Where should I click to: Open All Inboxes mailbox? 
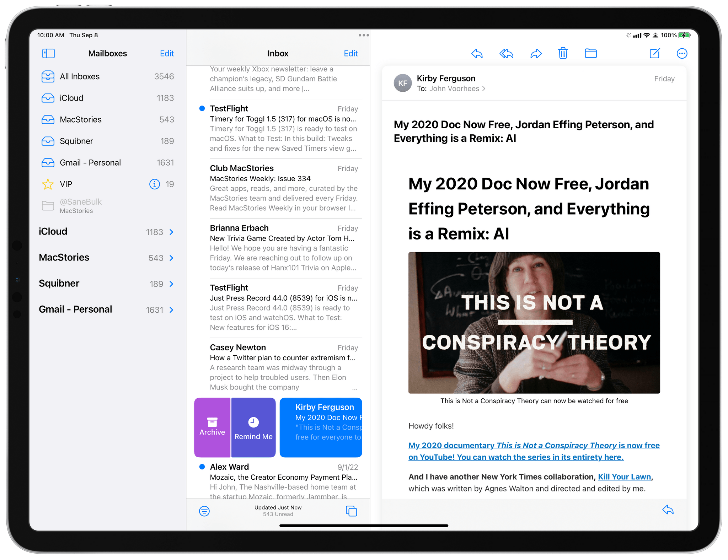pyautogui.click(x=108, y=76)
